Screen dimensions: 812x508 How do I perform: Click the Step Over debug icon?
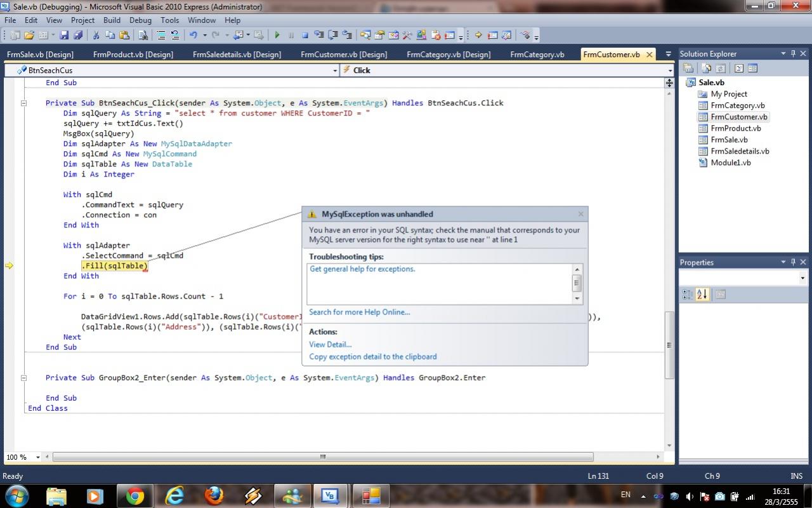[334, 36]
